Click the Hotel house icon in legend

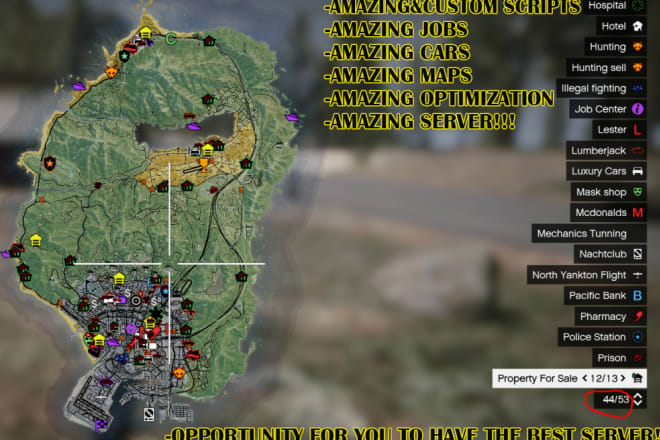(638, 26)
